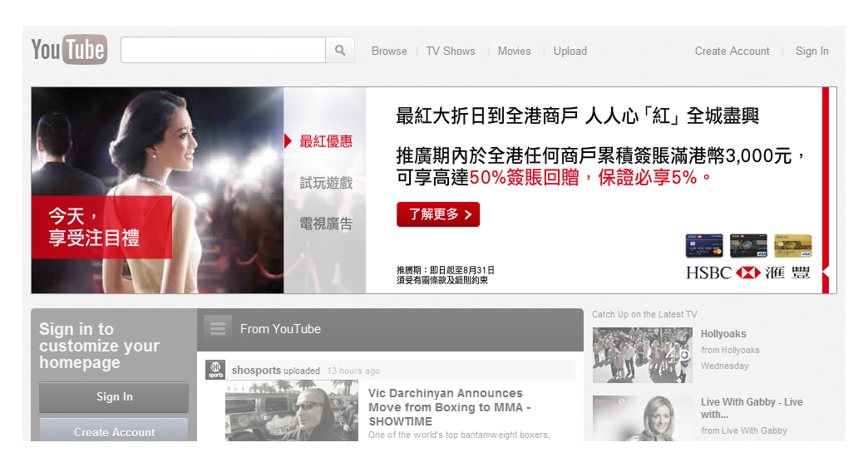Image resolution: width=868 pixels, height=467 pixels.
Task: Open the shosports channel name link
Action: [x=256, y=370]
